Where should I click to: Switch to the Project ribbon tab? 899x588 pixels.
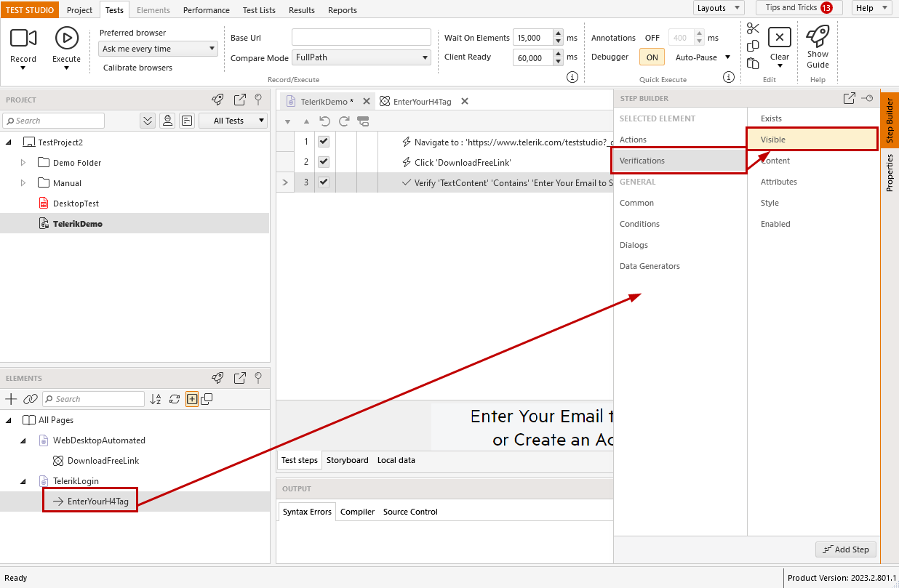pos(79,10)
